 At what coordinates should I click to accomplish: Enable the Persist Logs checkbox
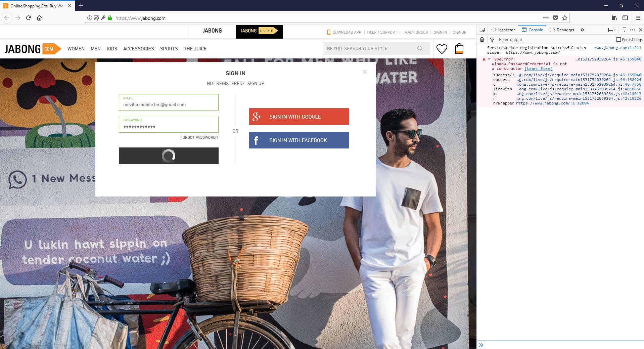pyautogui.click(x=618, y=40)
